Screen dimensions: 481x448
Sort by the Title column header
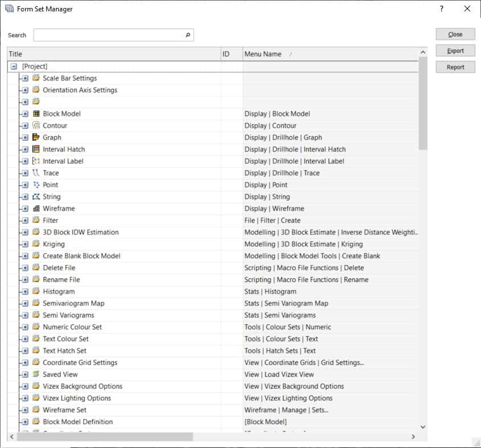coord(114,54)
